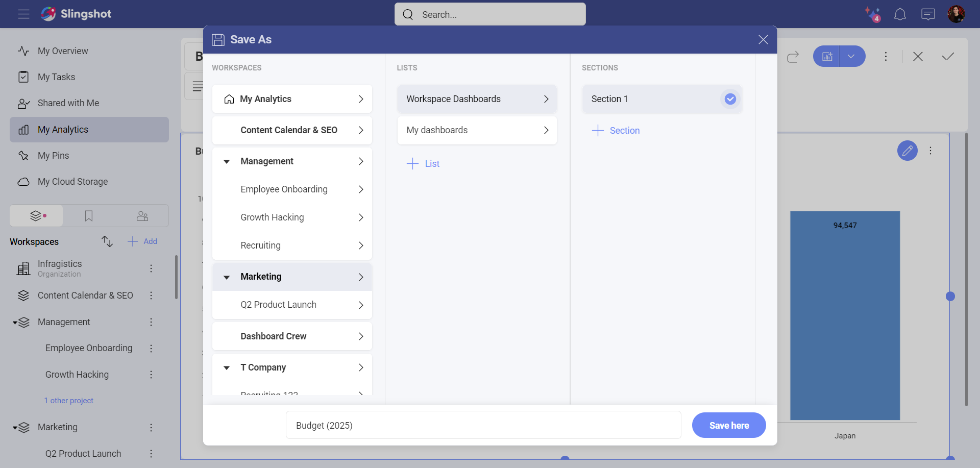
Task: Click the dashboard vertical scrollbar
Action: [966, 269]
